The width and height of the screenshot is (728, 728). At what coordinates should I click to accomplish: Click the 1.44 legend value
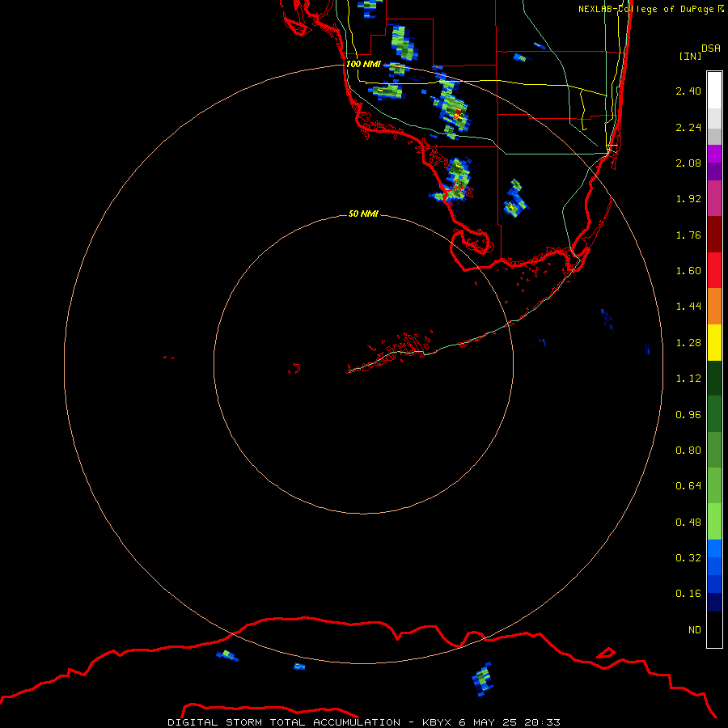point(688,307)
